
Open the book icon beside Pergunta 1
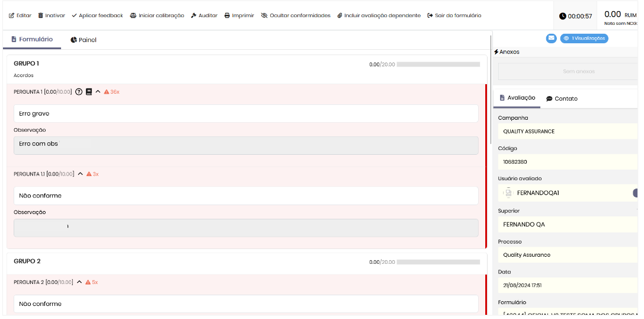(89, 92)
